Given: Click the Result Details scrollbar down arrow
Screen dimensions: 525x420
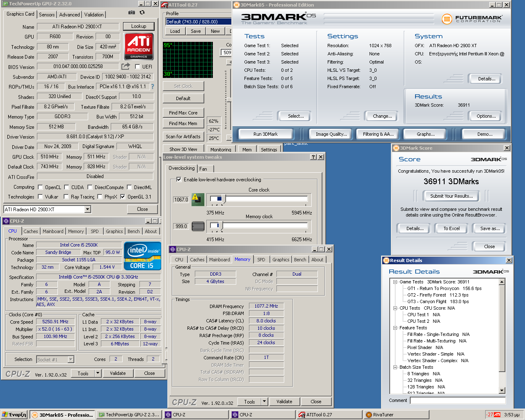Looking at the screenshot, I should pos(502,390).
